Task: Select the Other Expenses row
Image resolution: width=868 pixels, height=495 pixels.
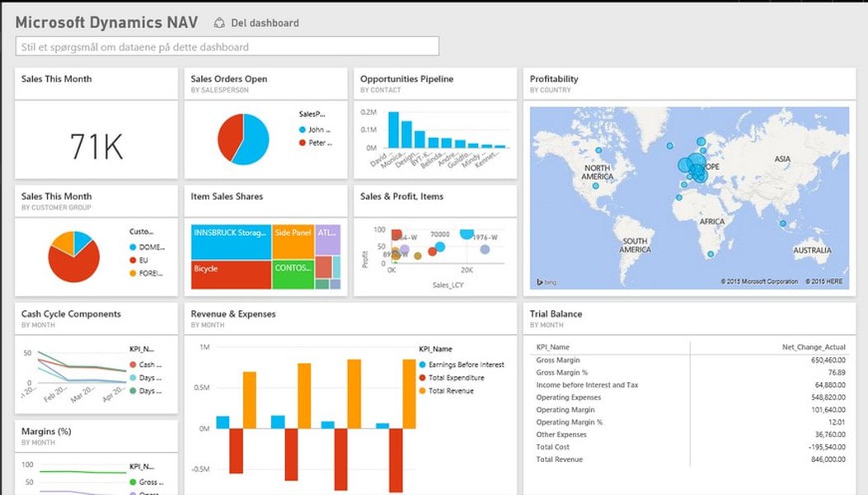Action: [690, 435]
